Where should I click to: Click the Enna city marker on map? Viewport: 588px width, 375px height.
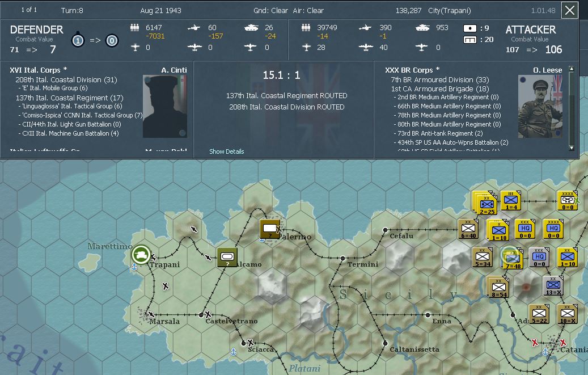428,315
